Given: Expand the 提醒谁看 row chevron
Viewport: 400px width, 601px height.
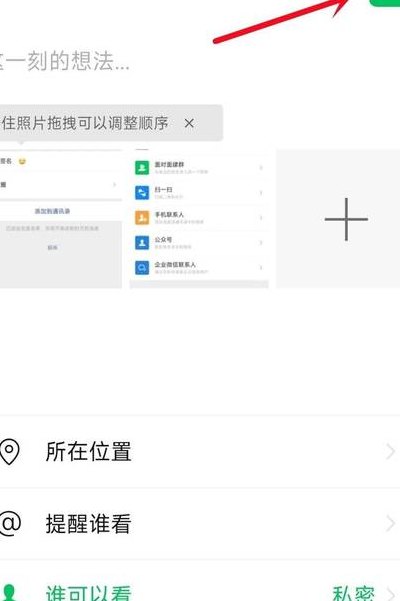Looking at the screenshot, I should pos(390,524).
